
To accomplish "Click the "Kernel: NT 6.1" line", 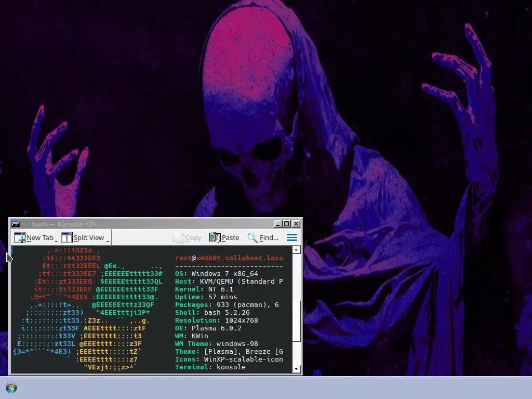I will [x=204, y=289].
